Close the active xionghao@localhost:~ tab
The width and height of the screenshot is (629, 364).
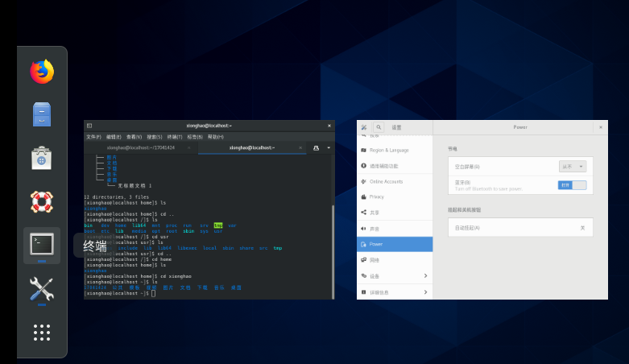click(300, 147)
